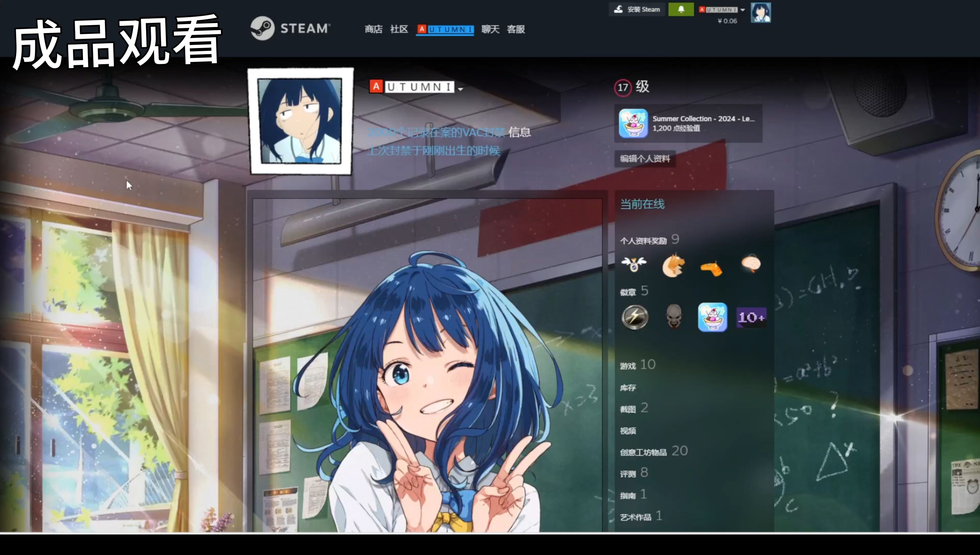Screen dimensions: 980x555
Task: Click the 信息 link in the profile summary
Action: click(519, 132)
